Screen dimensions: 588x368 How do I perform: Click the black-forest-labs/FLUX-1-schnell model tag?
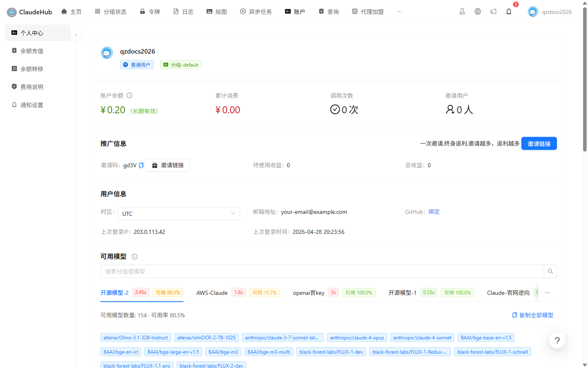[x=492, y=352]
